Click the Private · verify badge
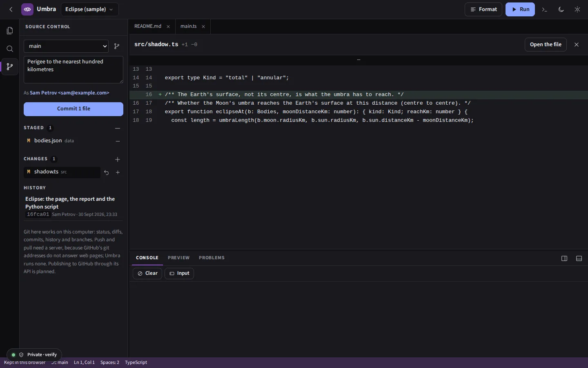The image size is (588, 368). pyautogui.click(x=34, y=355)
